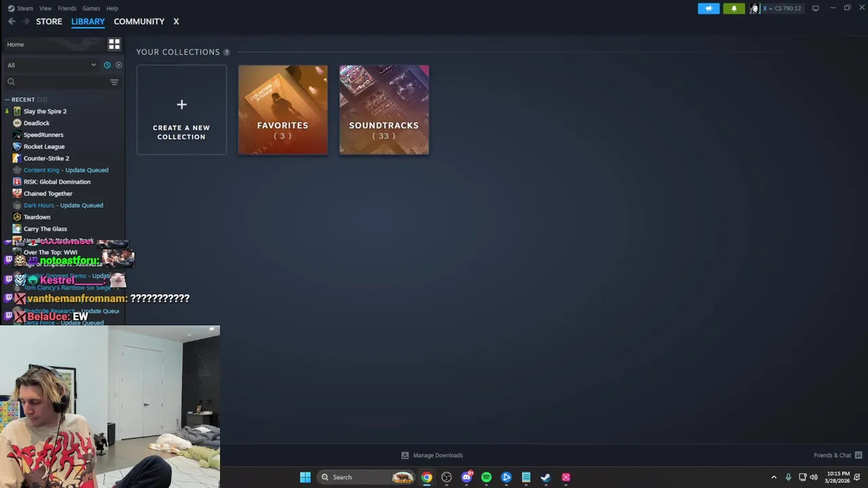Open Discord from the taskbar
Viewport: 868px width, 488px height.
tap(467, 477)
